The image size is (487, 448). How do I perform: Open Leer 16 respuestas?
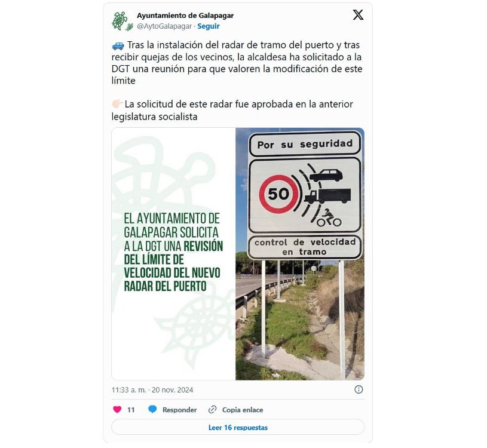238,428
